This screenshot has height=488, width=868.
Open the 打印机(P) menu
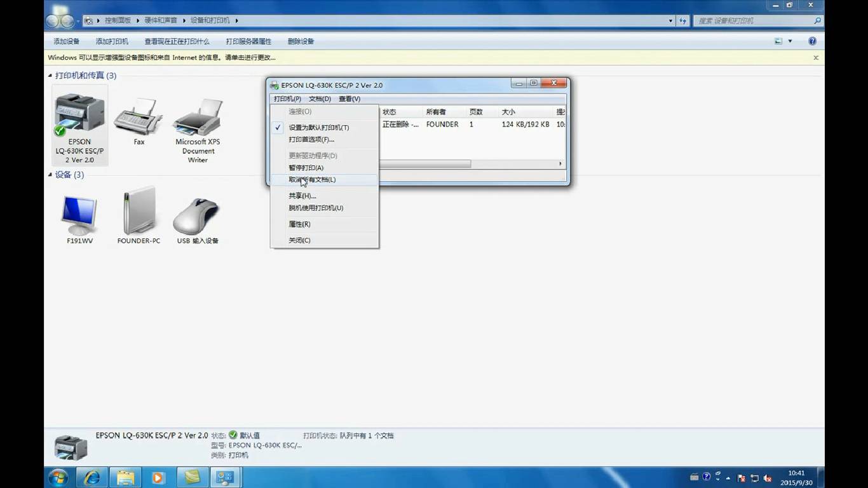click(287, 98)
